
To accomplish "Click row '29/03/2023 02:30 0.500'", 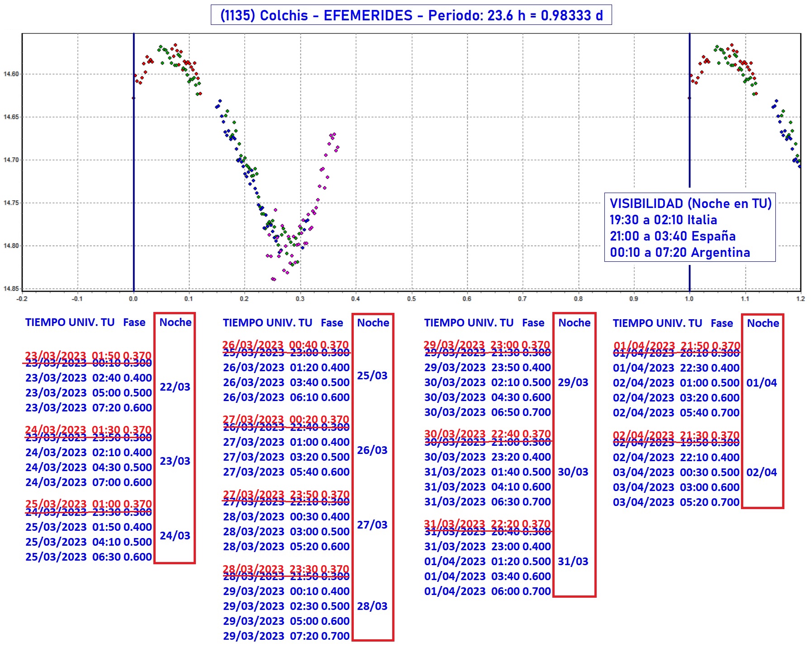I will pyautogui.click(x=286, y=606).
